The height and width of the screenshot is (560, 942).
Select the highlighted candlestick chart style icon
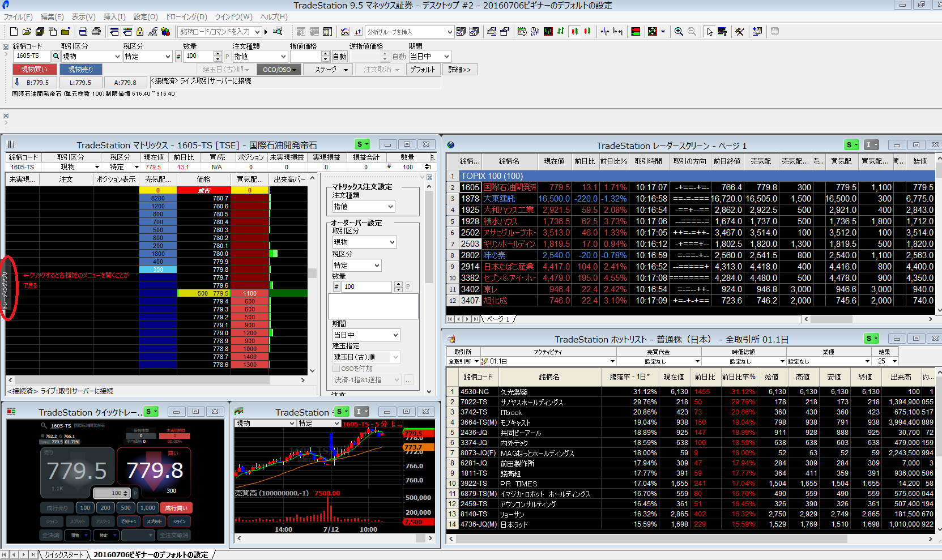click(574, 32)
